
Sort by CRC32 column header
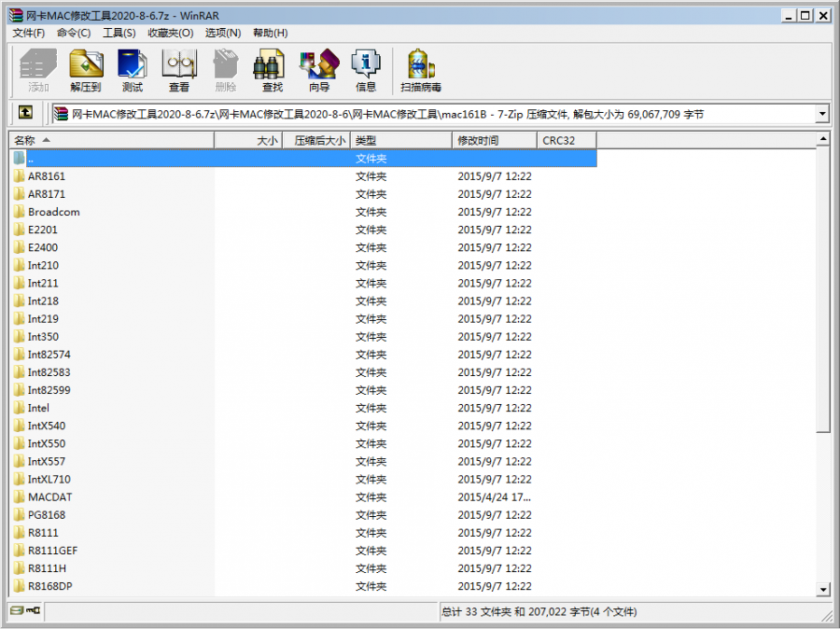pos(567,140)
